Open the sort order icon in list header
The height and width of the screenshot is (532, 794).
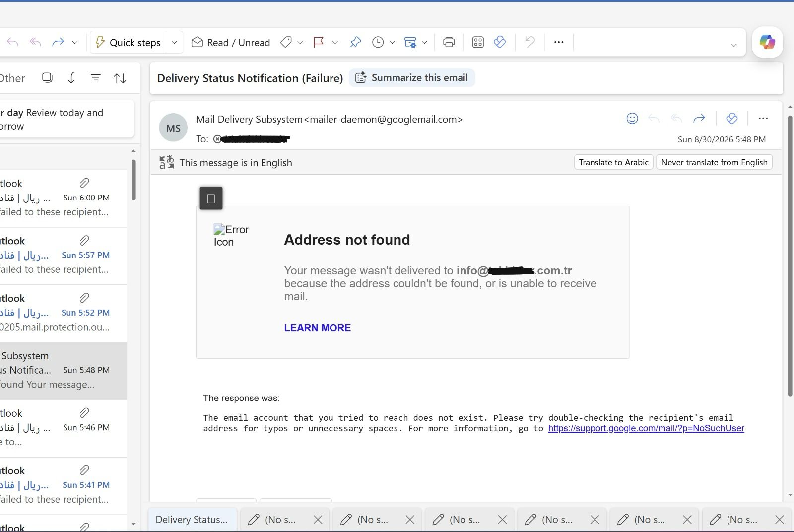tap(120, 78)
